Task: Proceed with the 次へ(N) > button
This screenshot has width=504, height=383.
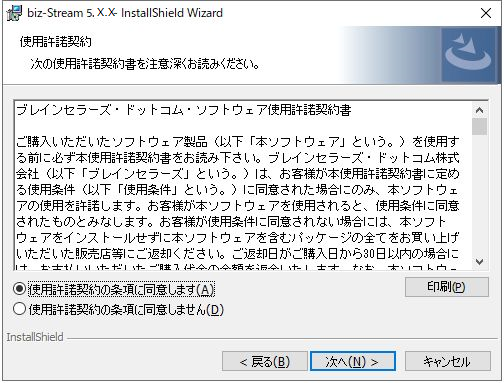Action: (x=353, y=361)
